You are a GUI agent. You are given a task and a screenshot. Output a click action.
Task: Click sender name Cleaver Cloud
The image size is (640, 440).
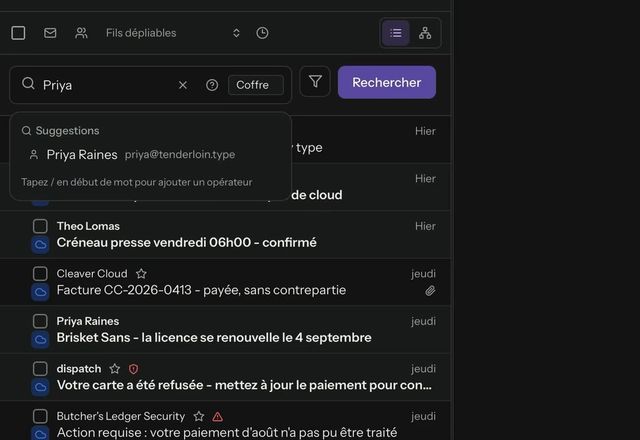point(92,273)
